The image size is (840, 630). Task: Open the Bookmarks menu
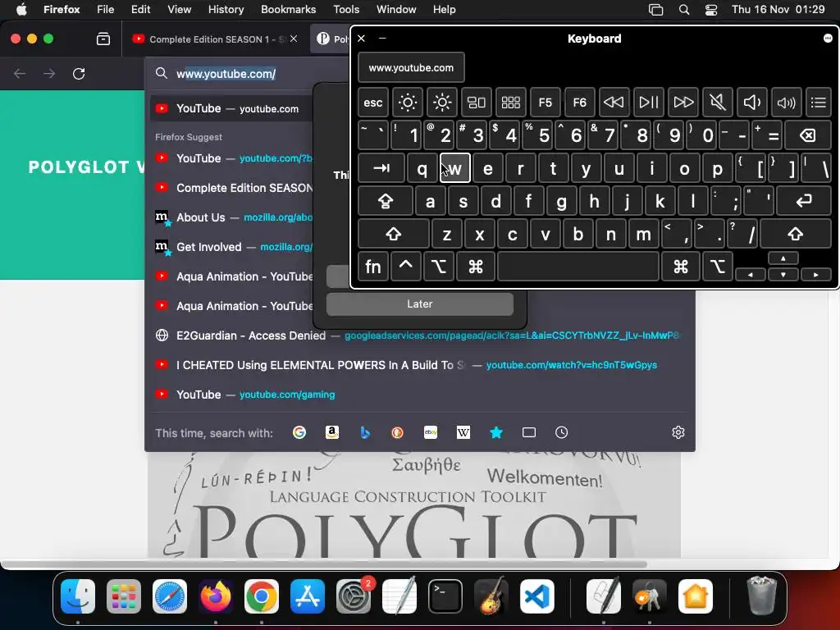pyautogui.click(x=288, y=9)
